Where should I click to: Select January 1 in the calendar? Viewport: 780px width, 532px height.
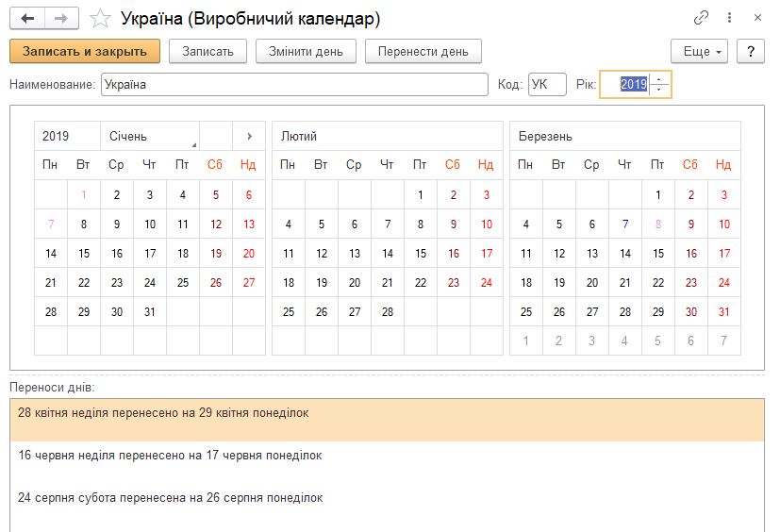[x=84, y=194]
